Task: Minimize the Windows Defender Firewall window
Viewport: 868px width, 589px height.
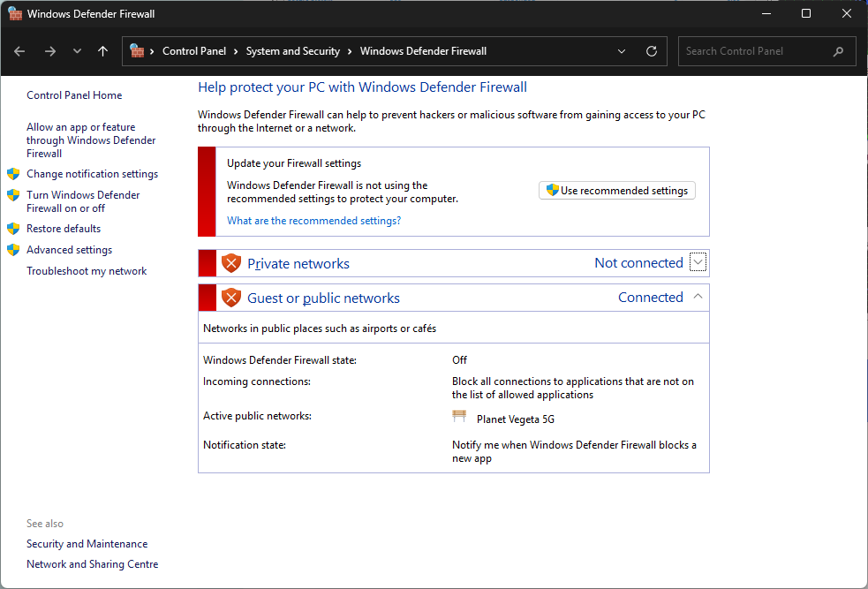Action: 766,14
